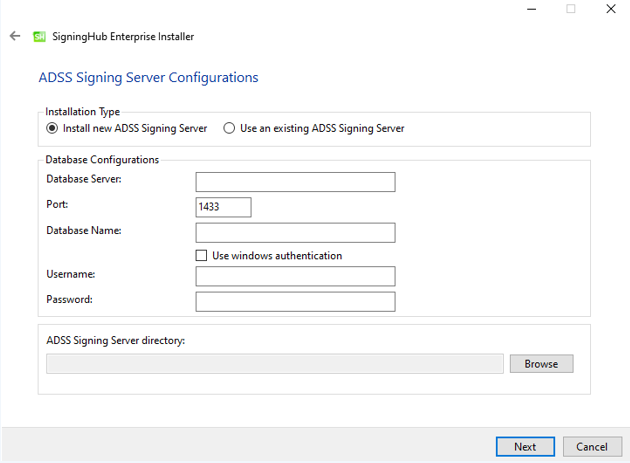Open folder picker with Browse button
Viewport: 630px width, 463px height.
542,364
